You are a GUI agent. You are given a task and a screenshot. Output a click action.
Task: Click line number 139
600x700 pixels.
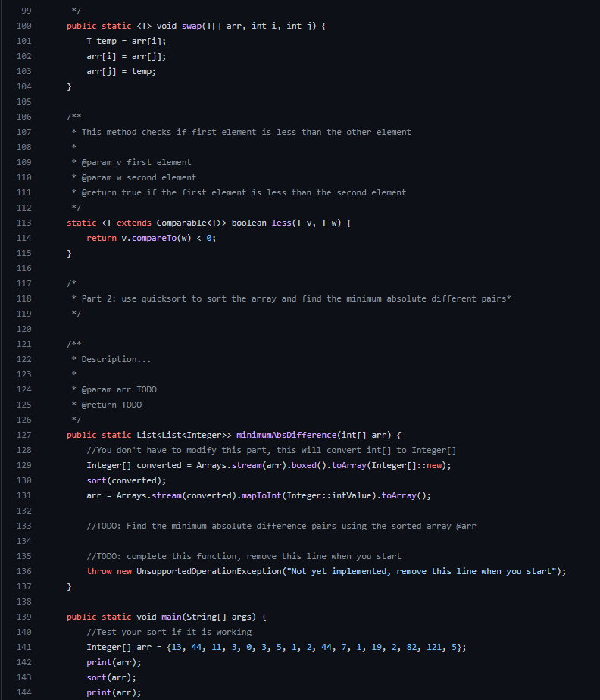(x=24, y=617)
